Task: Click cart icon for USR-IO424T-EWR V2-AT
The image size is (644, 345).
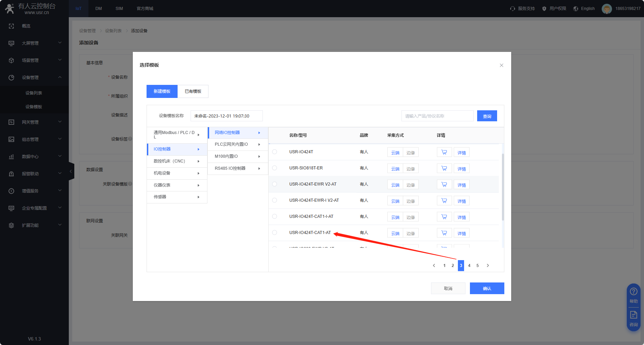Action: tap(444, 185)
